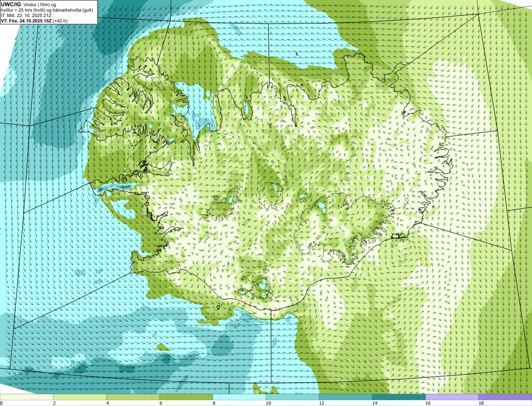Click the 10–12 m/s legend swatch

(293, 397)
